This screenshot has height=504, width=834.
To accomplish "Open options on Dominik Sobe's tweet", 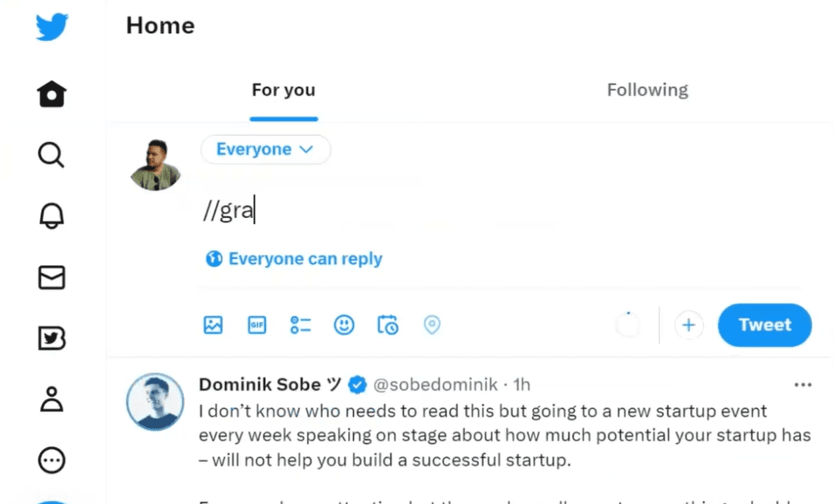I will tap(802, 384).
